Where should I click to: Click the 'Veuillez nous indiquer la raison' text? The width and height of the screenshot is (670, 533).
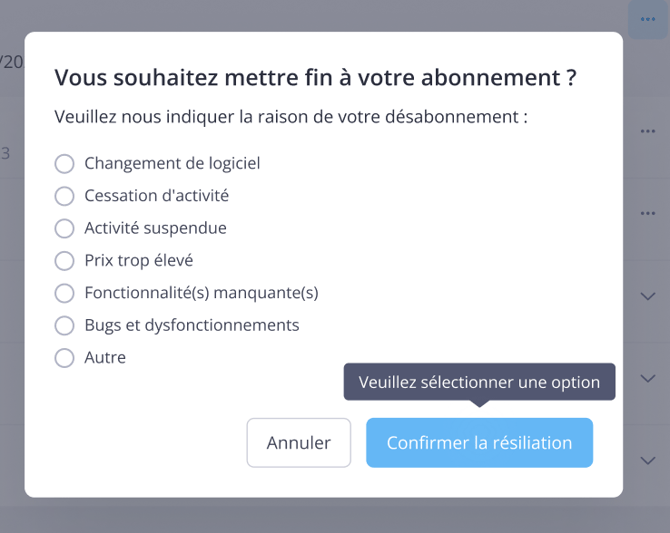(x=291, y=117)
